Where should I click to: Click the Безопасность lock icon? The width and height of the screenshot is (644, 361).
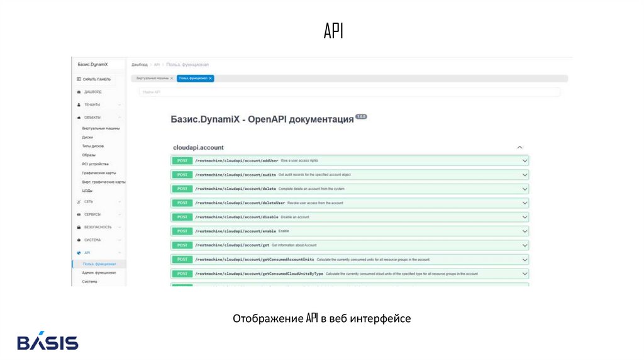point(79,227)
